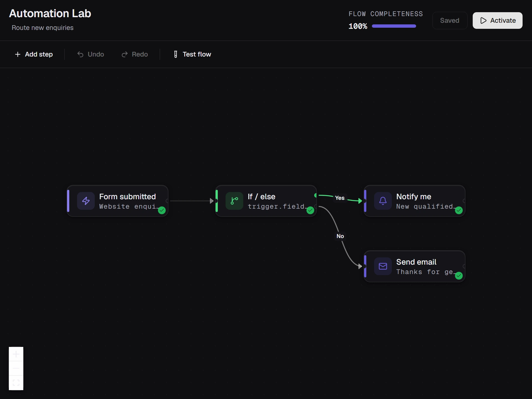532x399 pixels.
Task: Click the Saved status button
Action: pyautogui.click(x=450, y=21)
